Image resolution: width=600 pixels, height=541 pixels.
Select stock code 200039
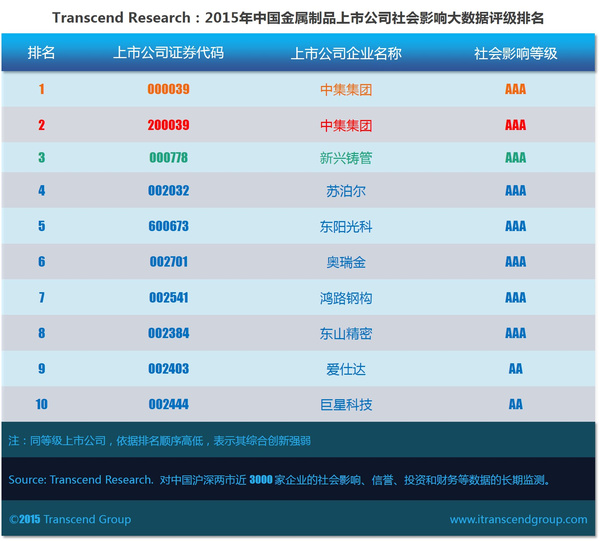(x=168, y=125)
